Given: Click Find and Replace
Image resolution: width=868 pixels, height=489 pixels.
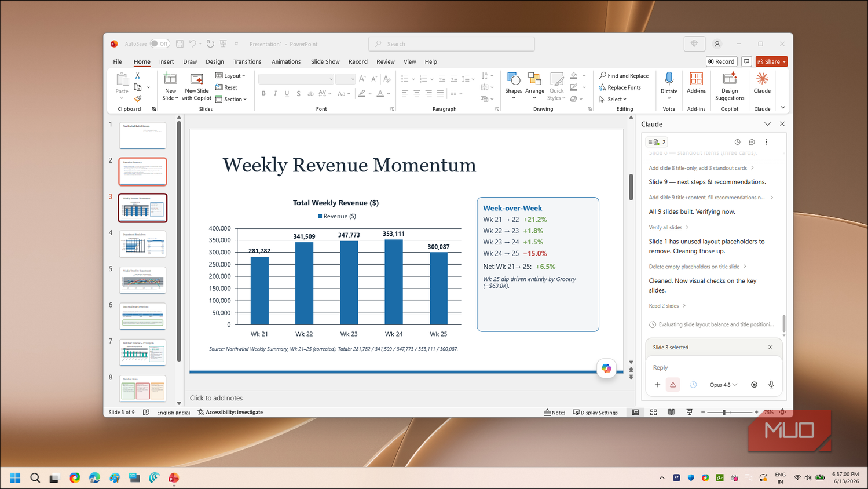Looking at the screenshot, I should (x=624, y=76).
